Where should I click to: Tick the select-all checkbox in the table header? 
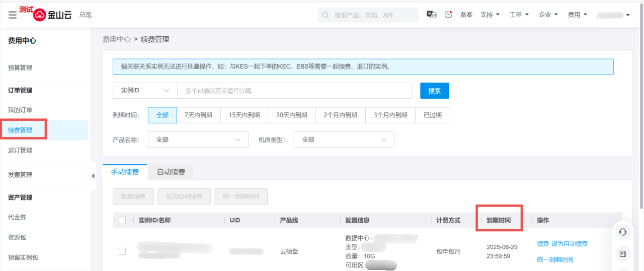click(x=122, y=220)
